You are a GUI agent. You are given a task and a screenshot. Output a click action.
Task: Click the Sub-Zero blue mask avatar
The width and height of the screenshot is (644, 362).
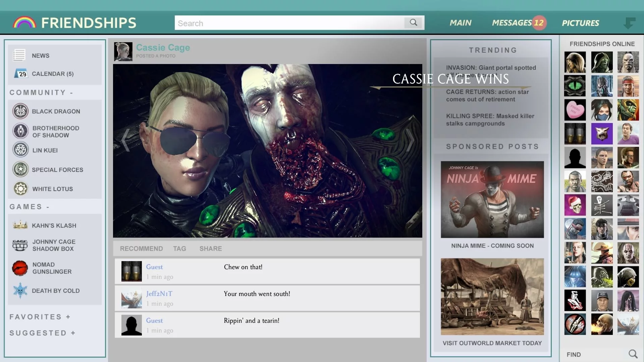point(602,86)
